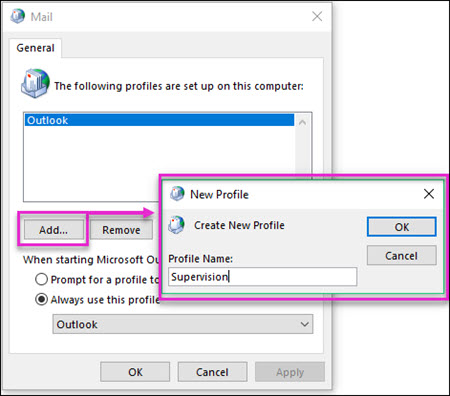Click OK in the Mail window

(x=135, y=372)
